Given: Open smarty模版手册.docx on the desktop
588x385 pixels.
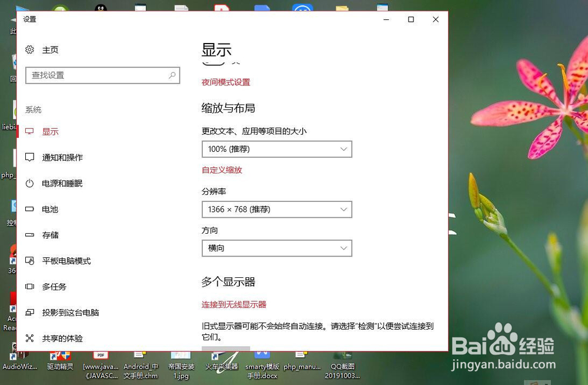Looking at the screenshot, I should click(262, 362).
